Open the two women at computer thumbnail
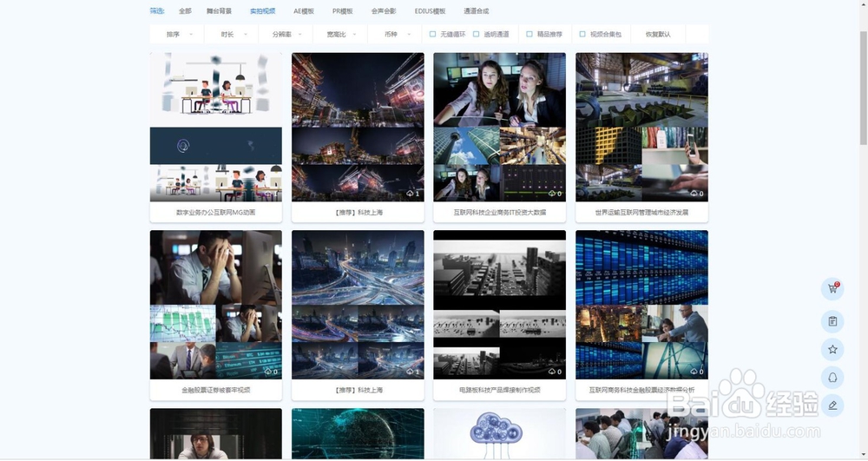 500,128
